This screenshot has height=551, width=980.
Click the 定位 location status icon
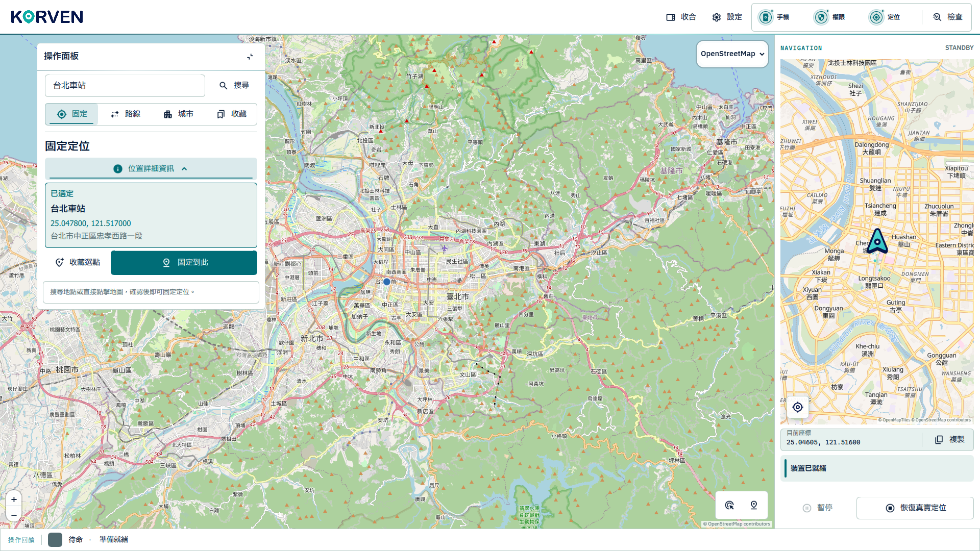click(876, 17)
